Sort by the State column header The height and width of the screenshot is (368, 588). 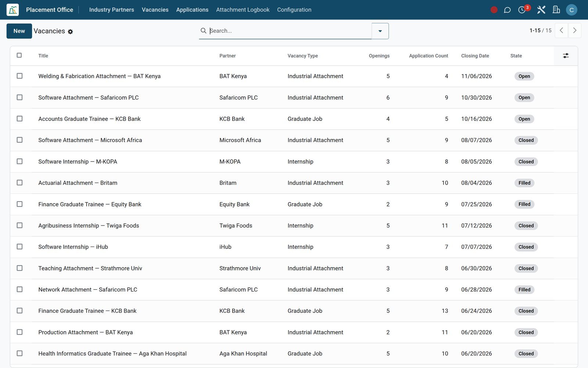(x=516, y=56)
